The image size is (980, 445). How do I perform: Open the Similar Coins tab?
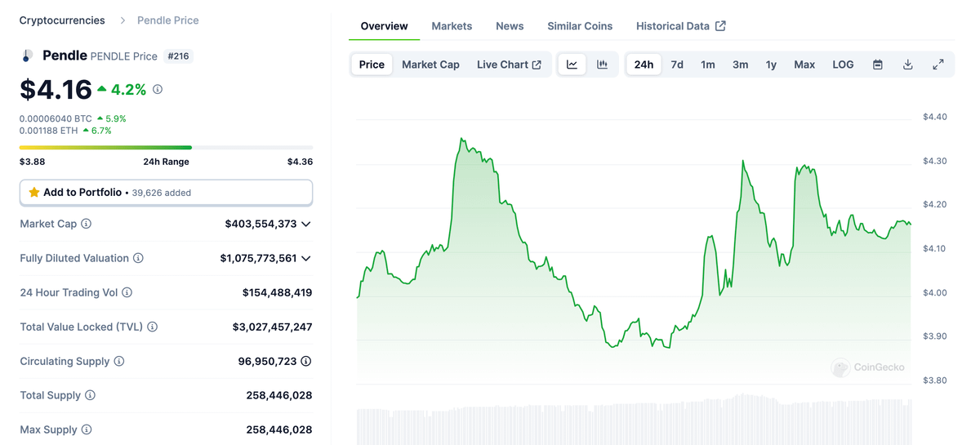click(580, 26)
